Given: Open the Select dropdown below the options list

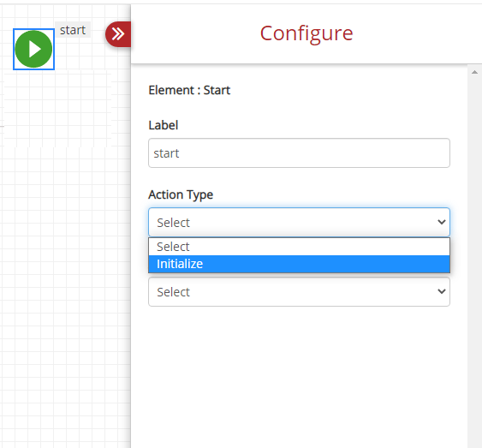Looking at the screenshot, I should click(x=299, y=291).
